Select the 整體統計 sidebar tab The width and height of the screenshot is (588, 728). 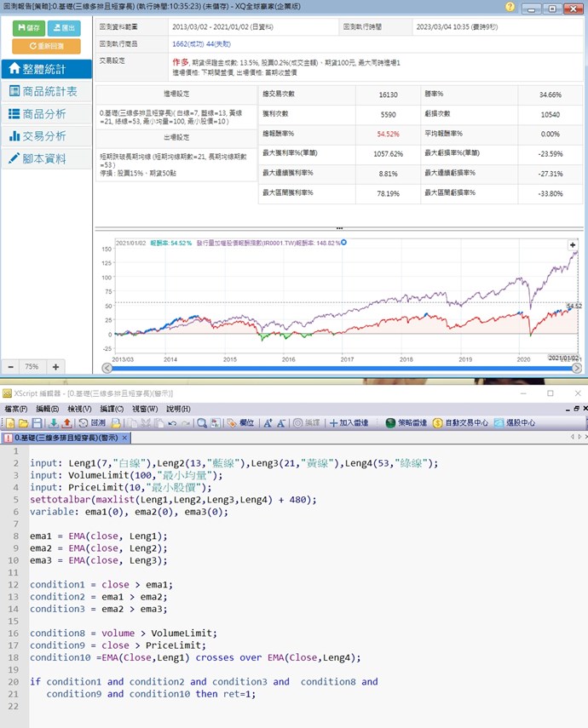46,70
